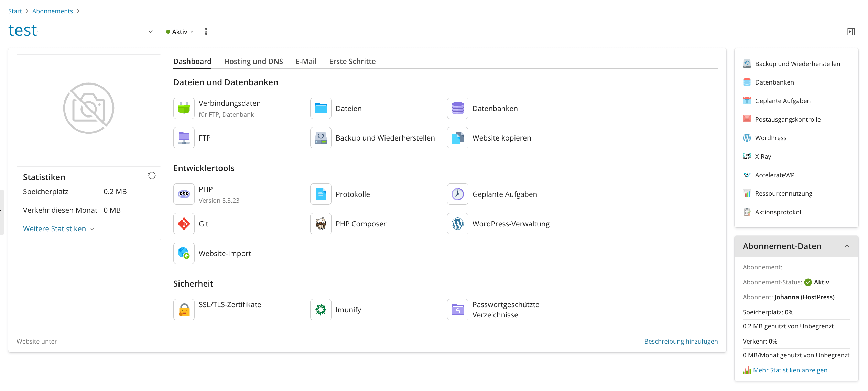This screenshot has width=868, height=391.
Task: Open the E-Mail tab
Action: click(306, 61)
